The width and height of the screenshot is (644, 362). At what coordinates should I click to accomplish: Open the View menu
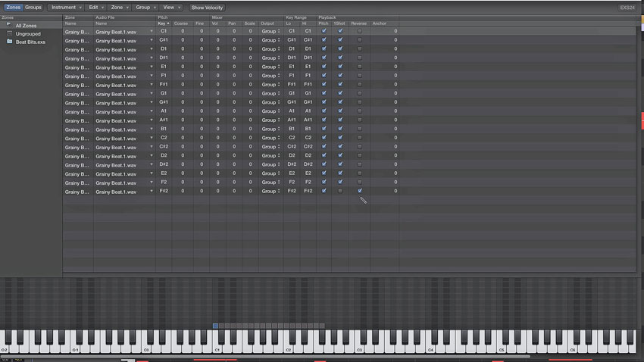[171, 8]
